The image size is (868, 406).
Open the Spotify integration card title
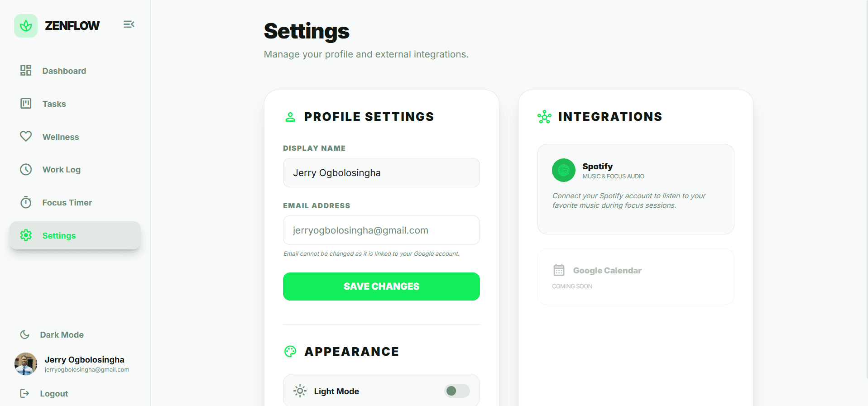(x=597, y=167)
